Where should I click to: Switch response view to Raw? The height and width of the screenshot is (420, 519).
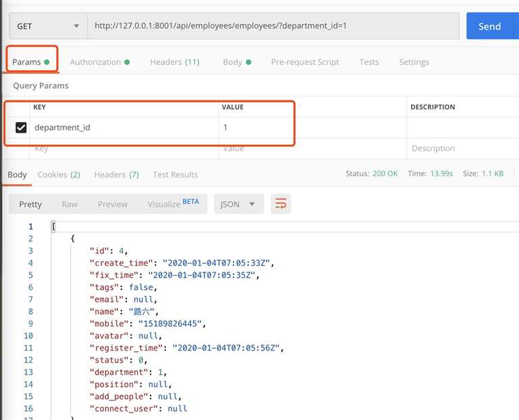pyautogui.click(x=70, y=204)
